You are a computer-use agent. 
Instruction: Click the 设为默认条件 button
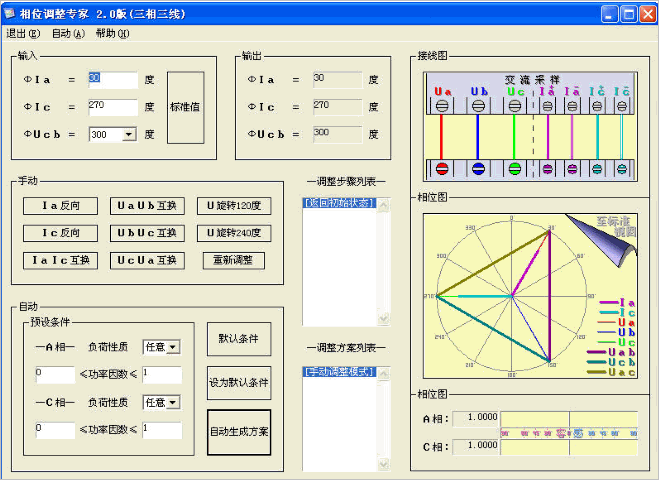pyautogui.click(x=239, y=383)
